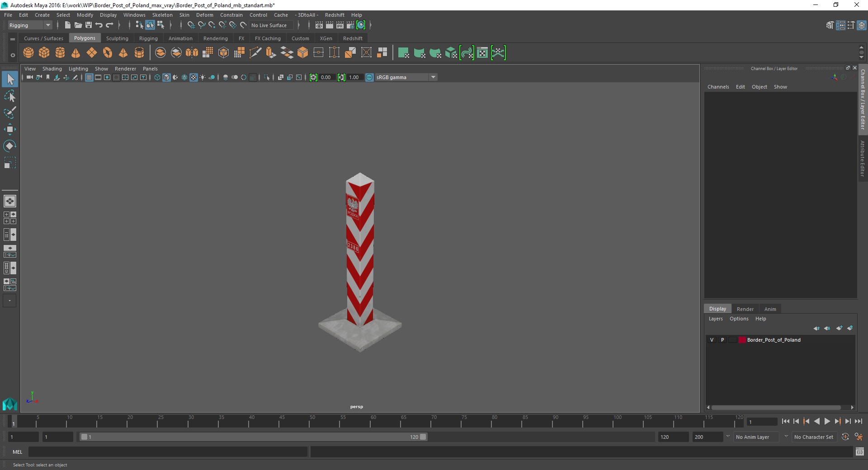The width and height of the screenshot is (868, 470).
Task: Go to start of playback range
Action: coord(785,421)
